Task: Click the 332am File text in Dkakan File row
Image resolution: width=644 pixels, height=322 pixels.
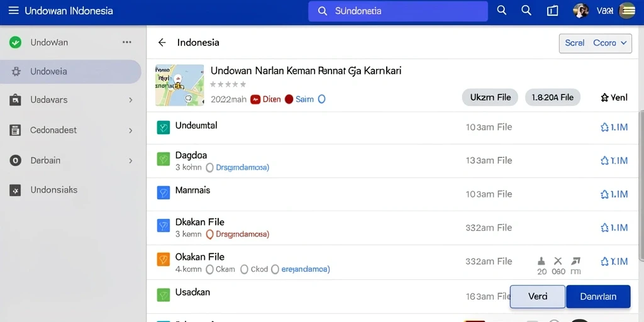Action: point(489,228)
